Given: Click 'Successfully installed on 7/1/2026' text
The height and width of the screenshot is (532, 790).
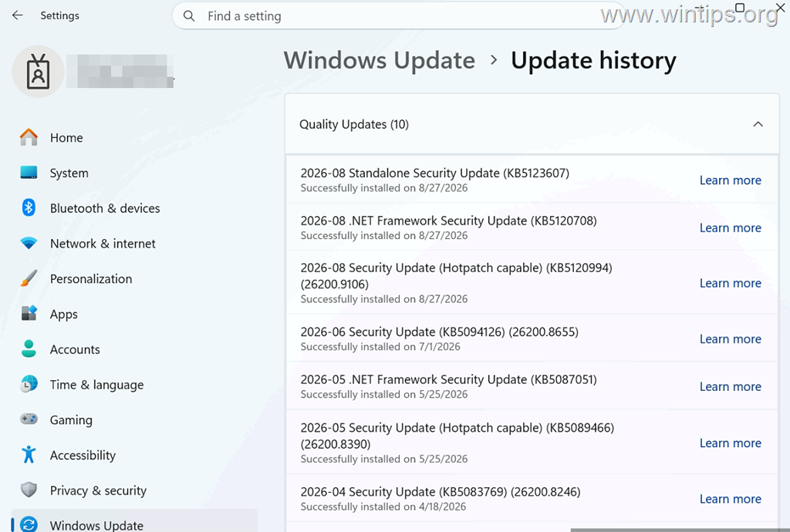Looking at the screenshot, I should pos(380,347).
